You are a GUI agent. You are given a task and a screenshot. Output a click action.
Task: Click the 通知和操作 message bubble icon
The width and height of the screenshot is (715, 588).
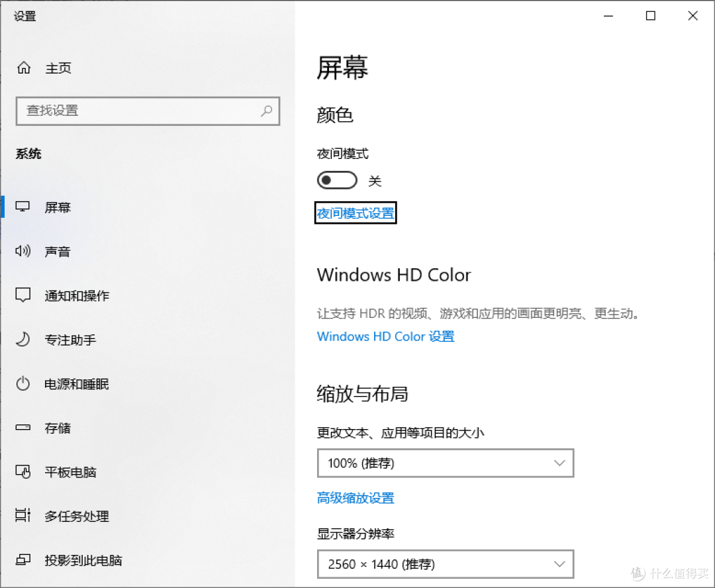23,295
